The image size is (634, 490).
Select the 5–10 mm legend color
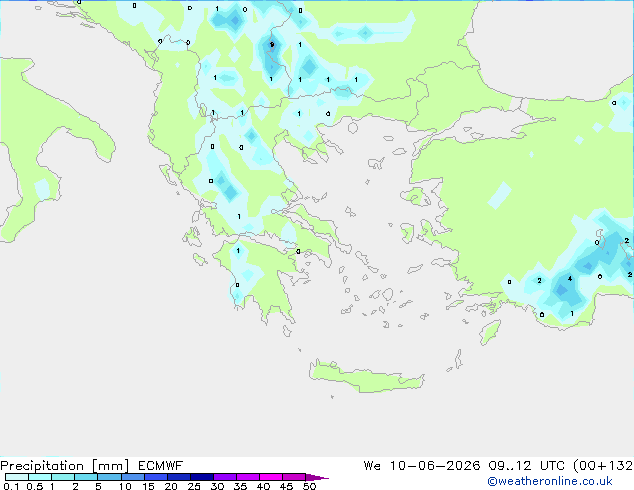(109, 477)
